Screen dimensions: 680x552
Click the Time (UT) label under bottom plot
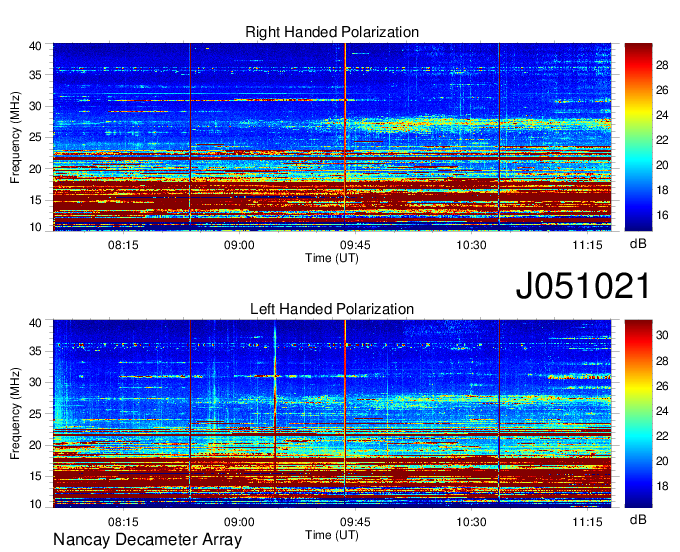[332, 535]
